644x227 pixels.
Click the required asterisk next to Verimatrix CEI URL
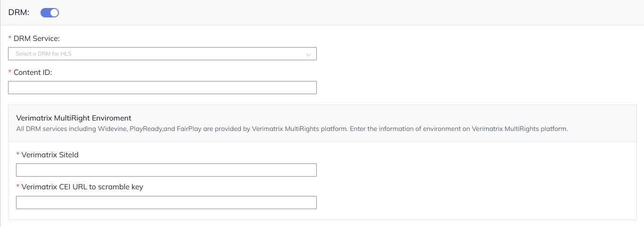tap(18, 187)
